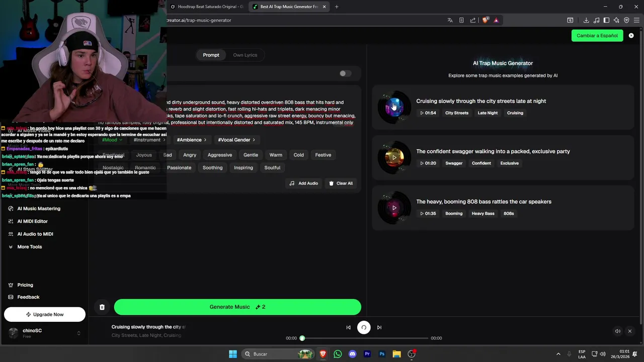This screenshot has width=644, height=362.
Task: Click the music note playlist icon in toolbar
Action: tap(597, 20)
